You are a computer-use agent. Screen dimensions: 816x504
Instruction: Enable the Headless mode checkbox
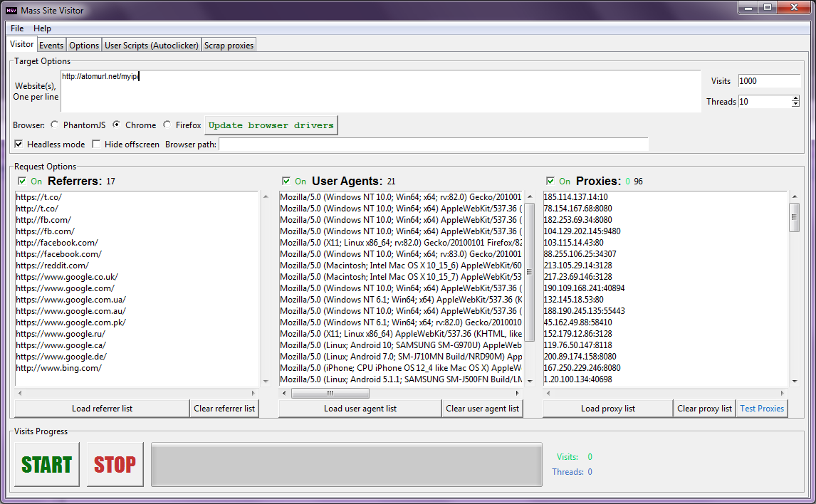pyautogui.click(x=19, y=145)
